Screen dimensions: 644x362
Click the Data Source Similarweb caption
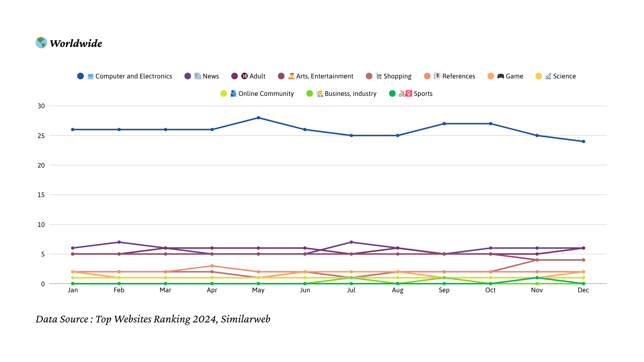click(153, 319)
